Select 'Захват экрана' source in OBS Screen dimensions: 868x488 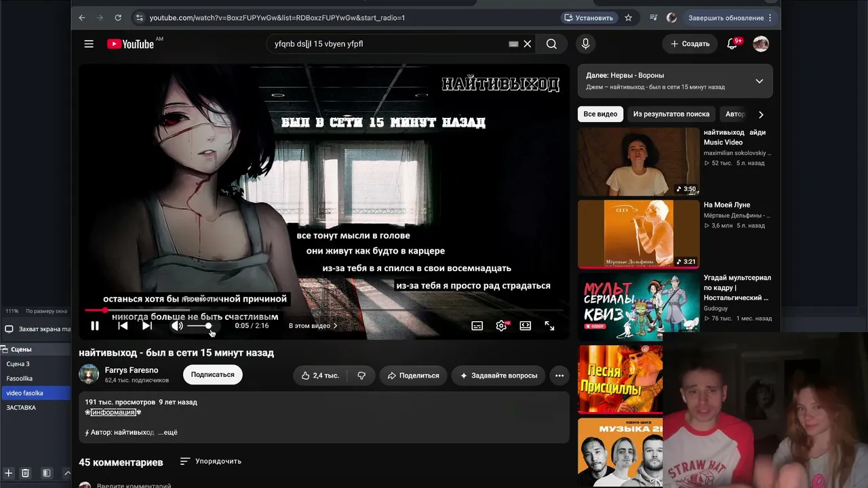tap(38, 329)
